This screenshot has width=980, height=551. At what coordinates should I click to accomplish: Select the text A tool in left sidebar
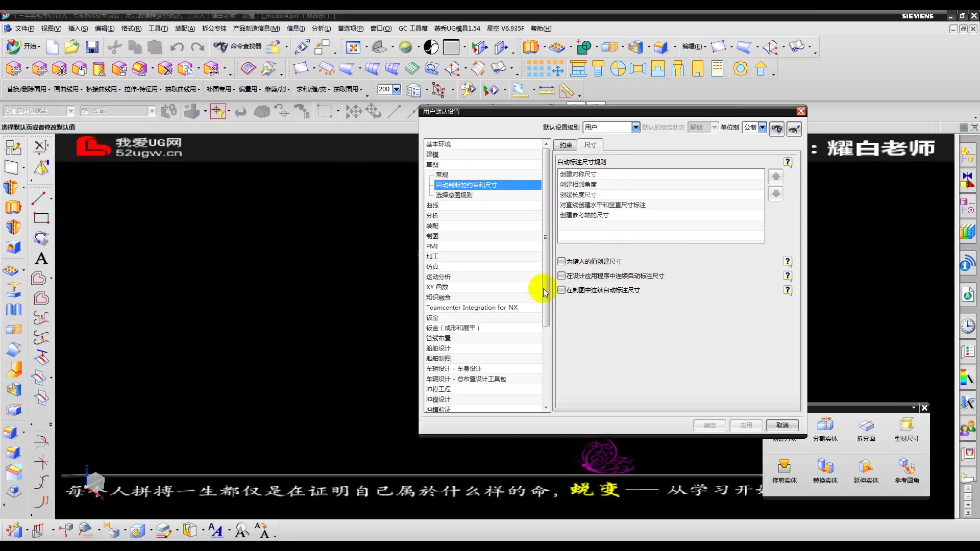click(41, 259)
